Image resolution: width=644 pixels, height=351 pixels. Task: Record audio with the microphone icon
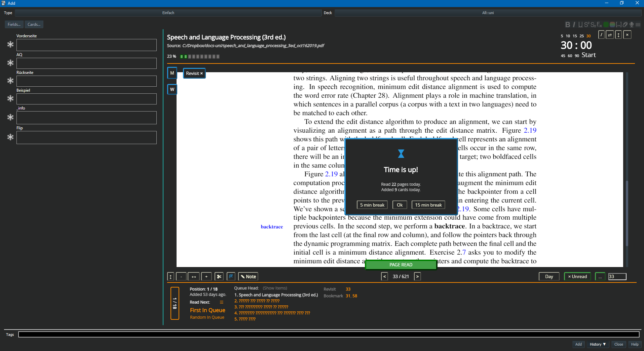tap(632, 25)
